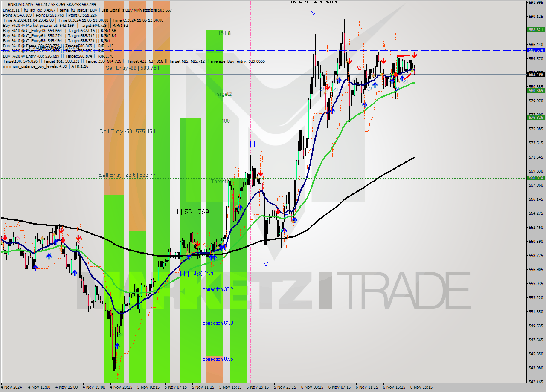The height and width of the screenshot is (392, 546).
Task: Select the 'correction 61.8' label
Action: coord(218,323)
